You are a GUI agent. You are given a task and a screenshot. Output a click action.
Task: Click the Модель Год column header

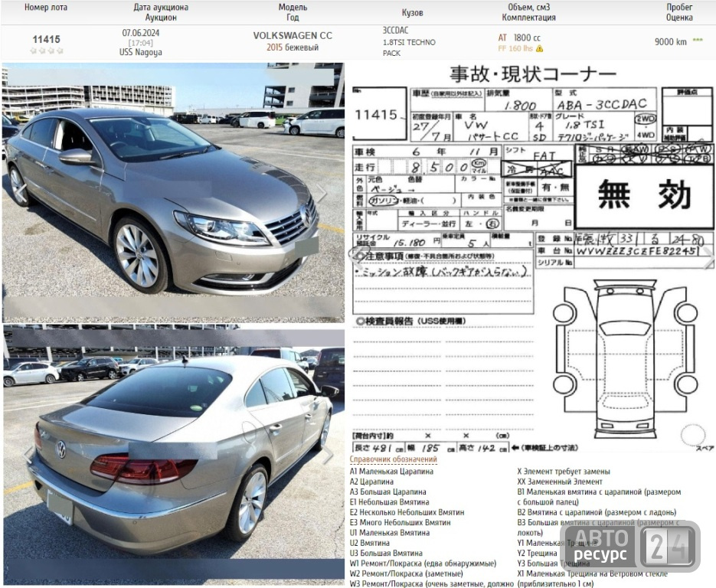tap(293, 12)
